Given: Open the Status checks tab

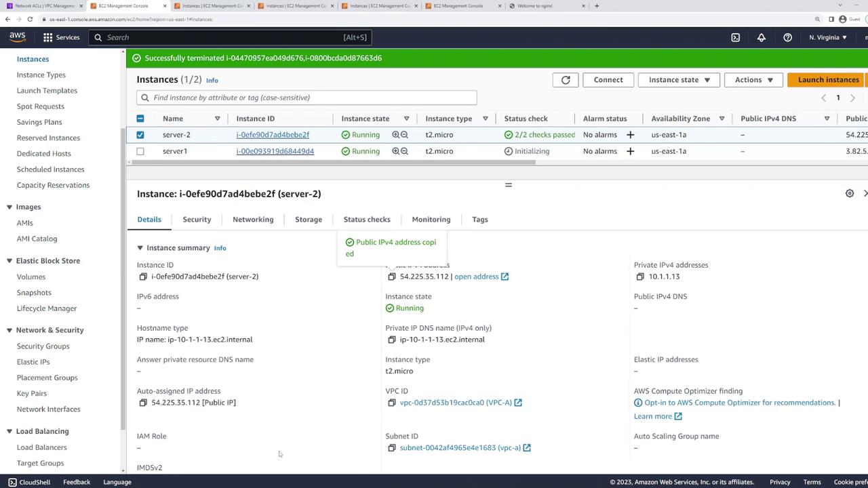Looking at the screenshot, I should click(367, 220).
